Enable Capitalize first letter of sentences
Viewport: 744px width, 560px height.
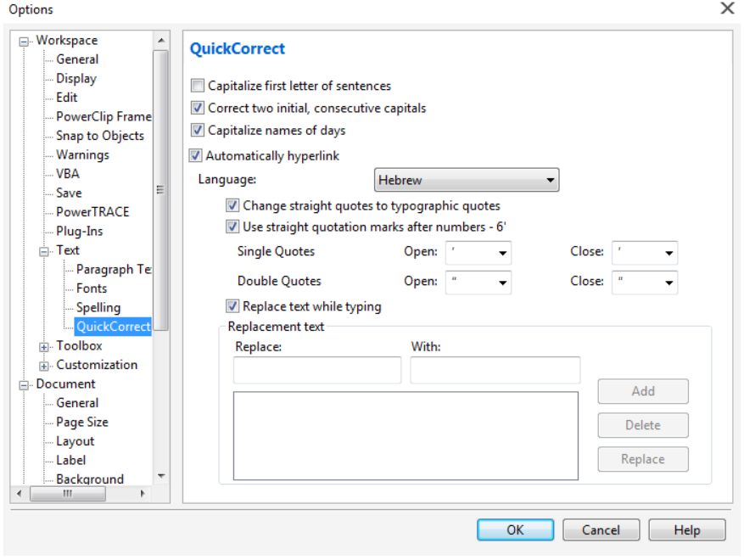pyautogui.click(x=198, y=86)
